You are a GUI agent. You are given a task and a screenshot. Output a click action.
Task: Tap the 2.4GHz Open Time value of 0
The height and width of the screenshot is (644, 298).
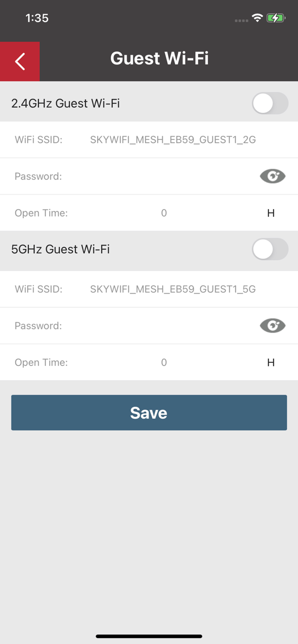coord(164,213)
